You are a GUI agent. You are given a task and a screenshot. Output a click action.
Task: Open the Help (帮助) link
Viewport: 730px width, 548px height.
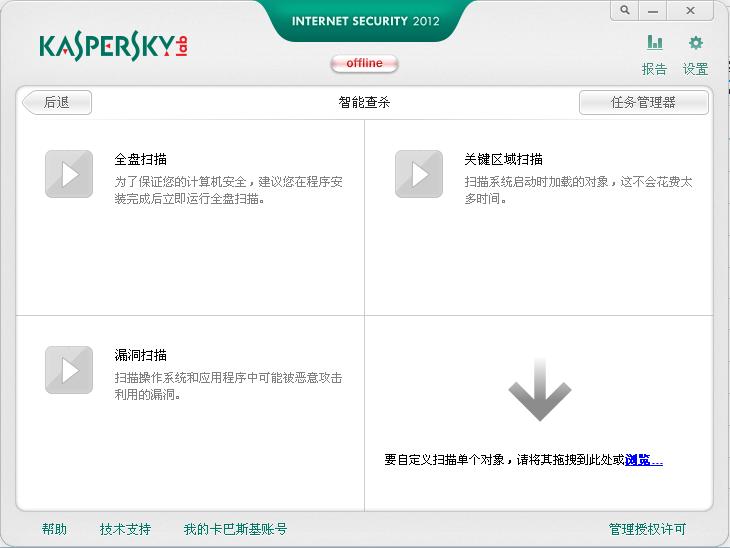click(54, 529)
